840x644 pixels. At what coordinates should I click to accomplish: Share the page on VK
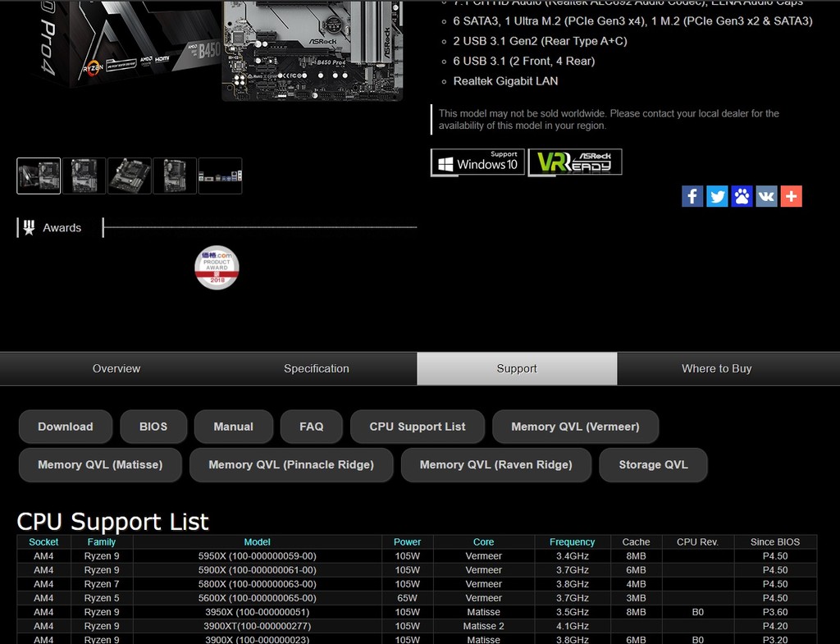click(767, 196)
